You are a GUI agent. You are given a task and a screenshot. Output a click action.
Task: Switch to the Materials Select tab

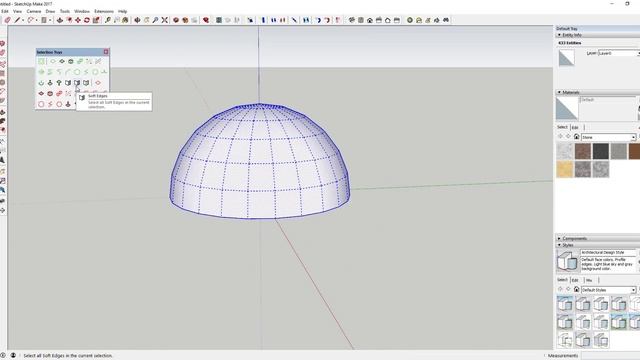(562, 127)
